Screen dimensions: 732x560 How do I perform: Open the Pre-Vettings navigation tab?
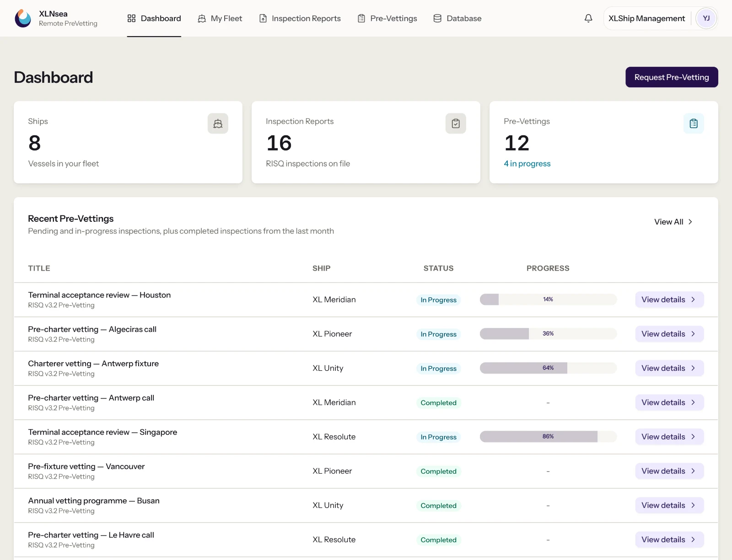tap(388, 18)
